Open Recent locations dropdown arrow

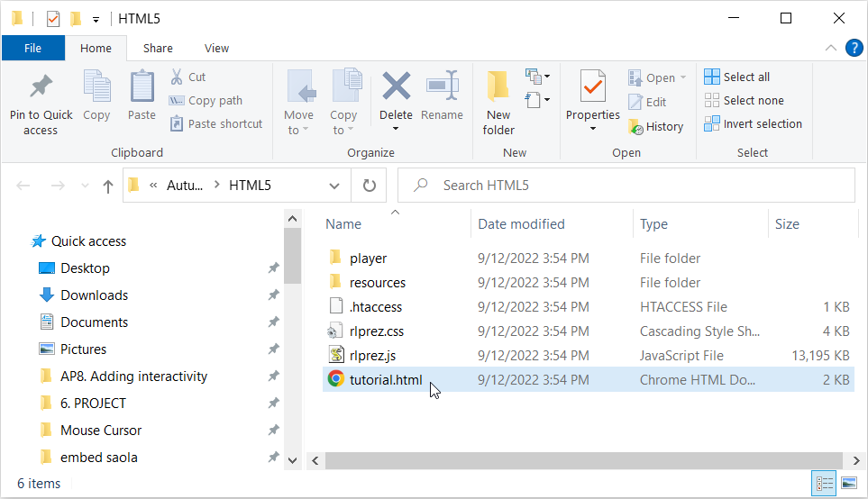85,186
